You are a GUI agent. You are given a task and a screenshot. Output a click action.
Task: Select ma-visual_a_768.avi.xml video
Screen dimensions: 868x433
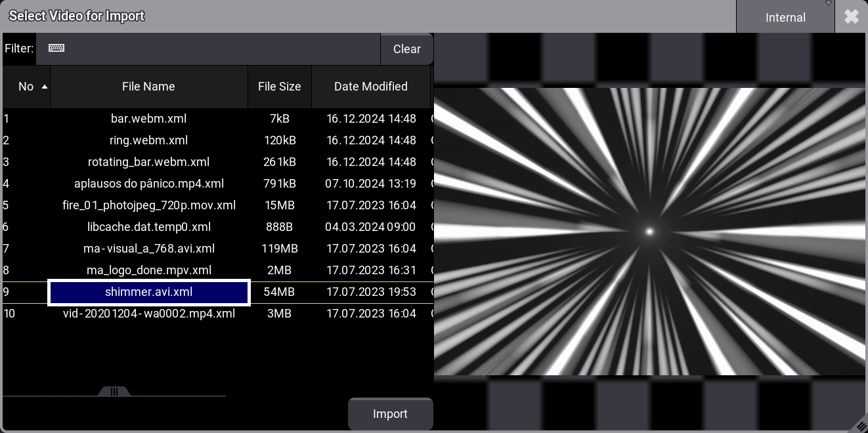pyautogui.click(x=148, y=249)
